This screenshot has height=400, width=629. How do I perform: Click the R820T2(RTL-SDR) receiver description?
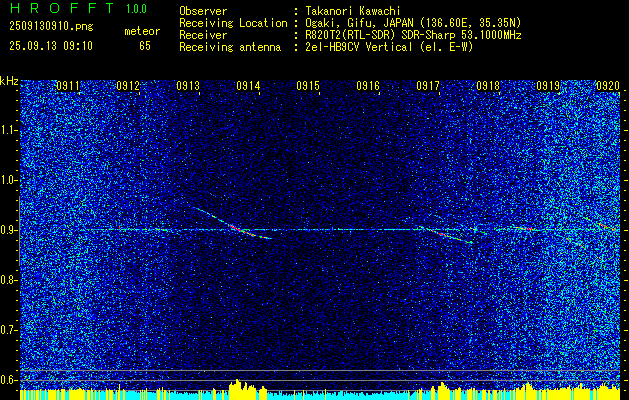coord(413,35)
